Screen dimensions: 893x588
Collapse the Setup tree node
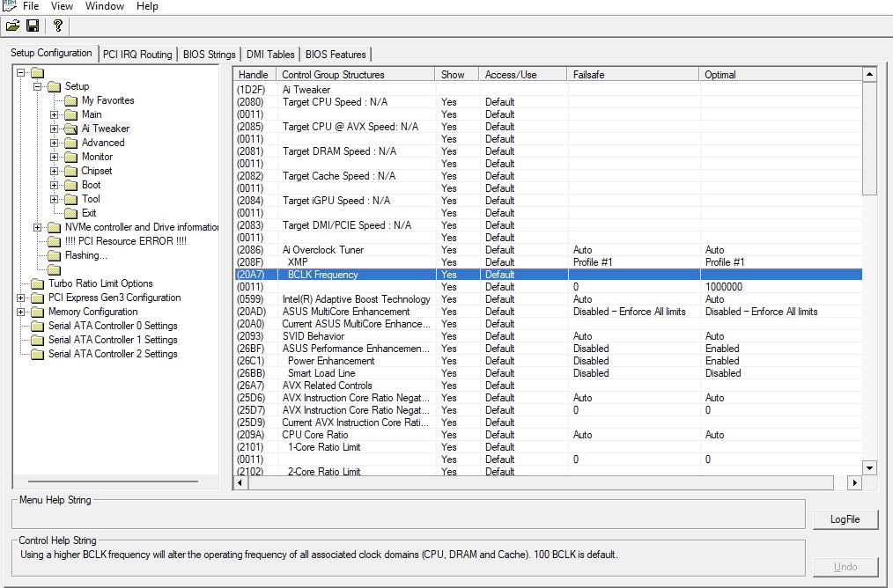pyautogui.click(x=38, y=86)
